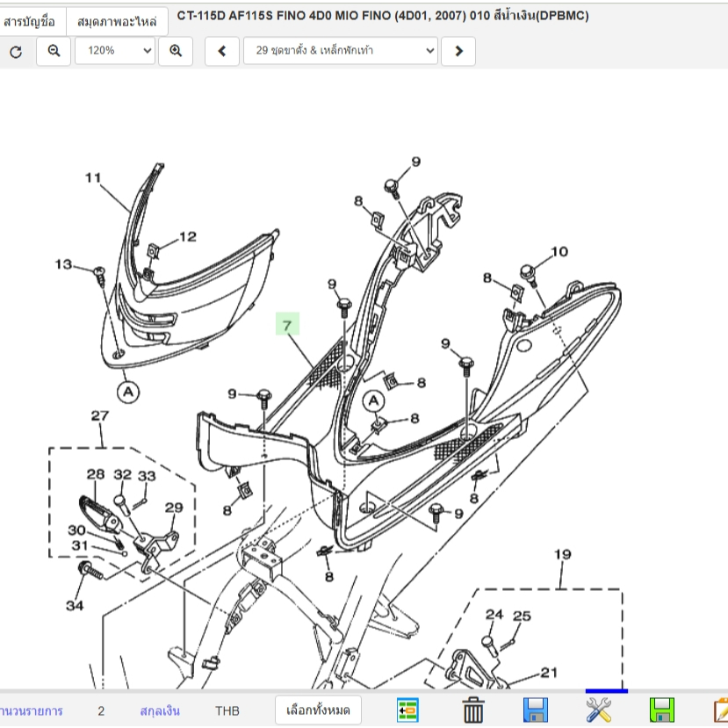
Task: Click the จำนวนรายการ label in status bar
Action: (x=31, y=710)
